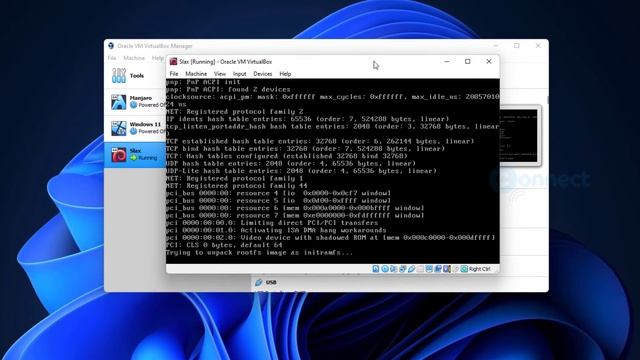Click the Slax VM window title bar icon
Image resolution: width=640 pixels, height=360 pixels.
tap(173, 62)
